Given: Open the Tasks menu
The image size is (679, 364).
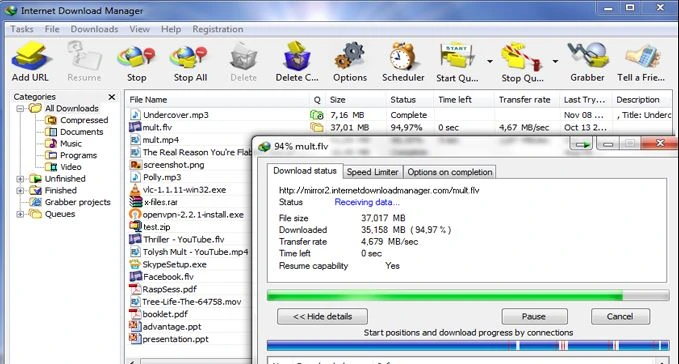Looking at the screenshot, I should (x=22, y=29).
